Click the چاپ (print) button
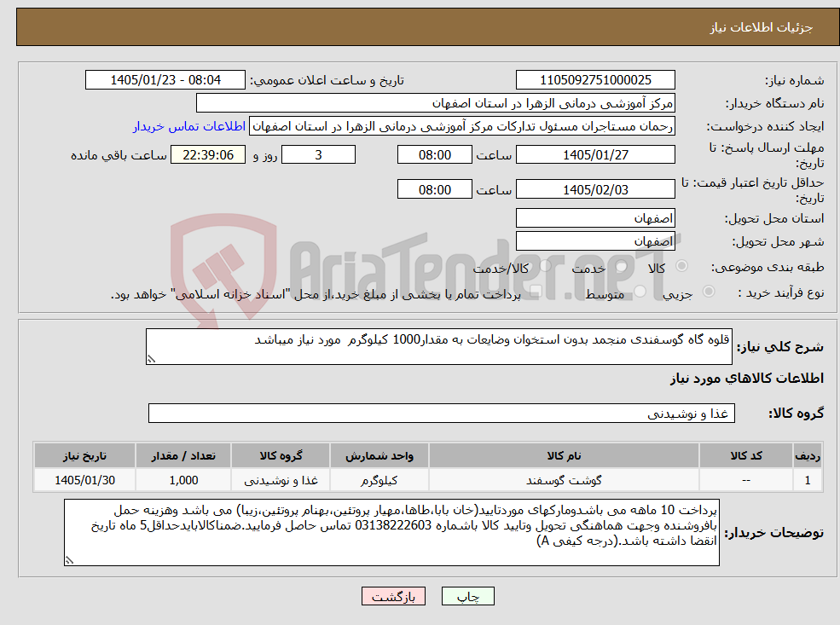840x625 pixels. pyautogui.click(x=467, y=596)
